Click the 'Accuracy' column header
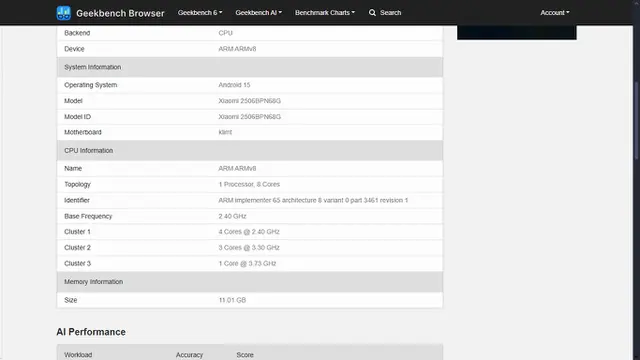The image size is (640, 360). click(x=189, y=355)
